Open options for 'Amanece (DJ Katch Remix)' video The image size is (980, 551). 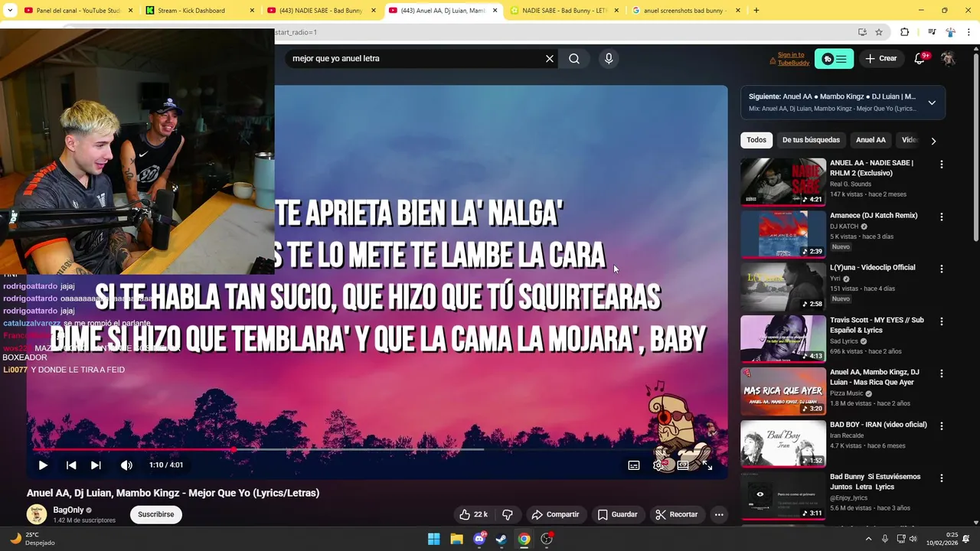coord(942,217)
